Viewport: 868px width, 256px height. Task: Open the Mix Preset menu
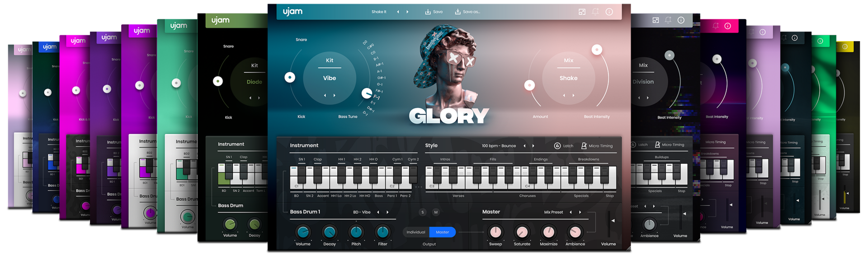pyautogui.click(x=553, y=212)
